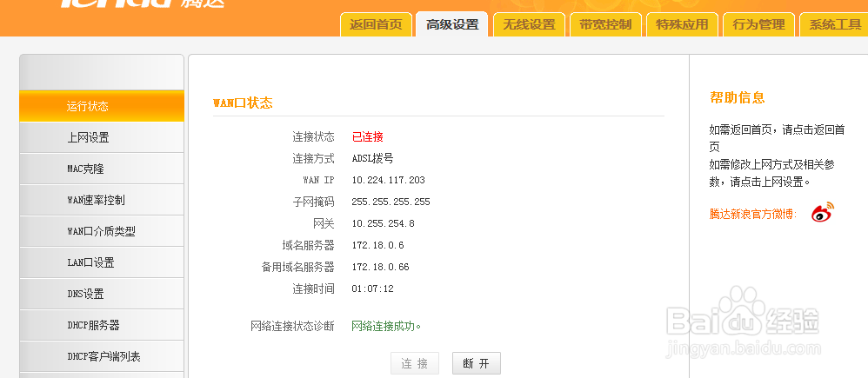Click the 网关 label
The width and height of the screenshot is (868, 378).
324,223
